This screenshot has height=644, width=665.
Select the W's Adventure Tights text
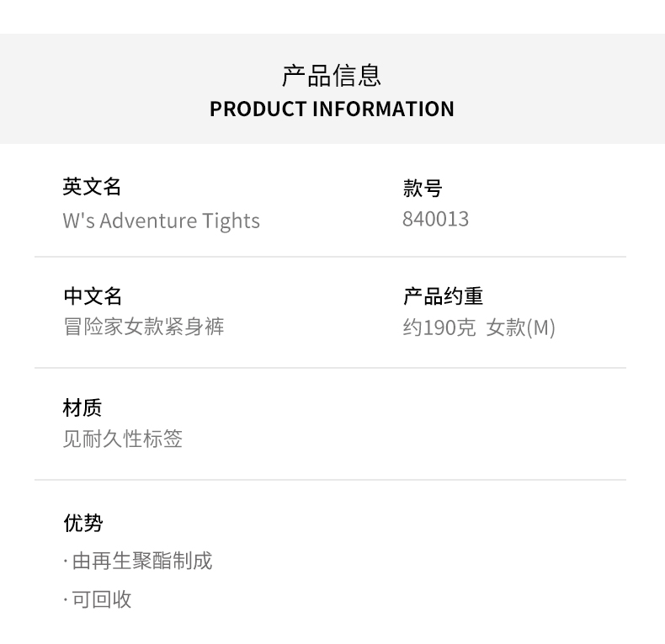[161, 221]
